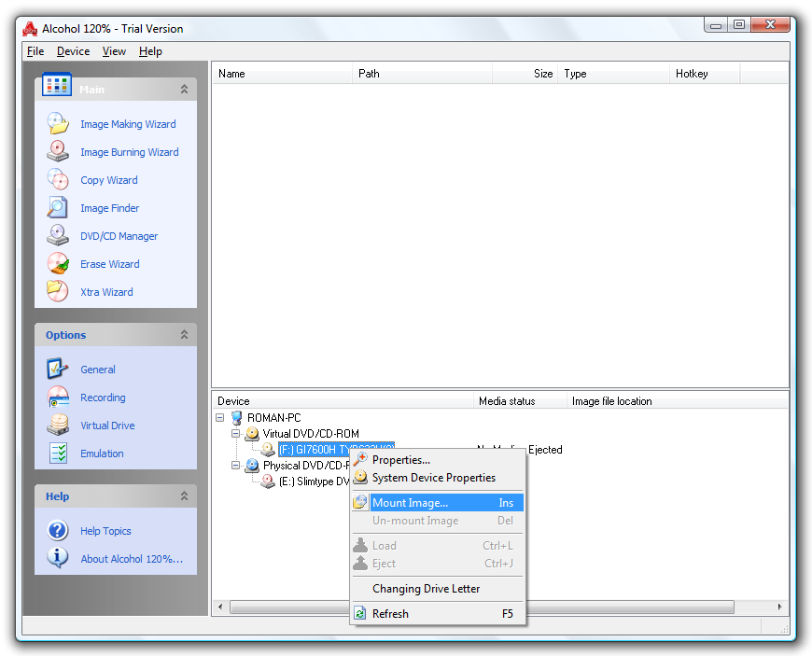Click the Erase Wizard disc icon
812x656 pixels.
click(x=58, y=263)
